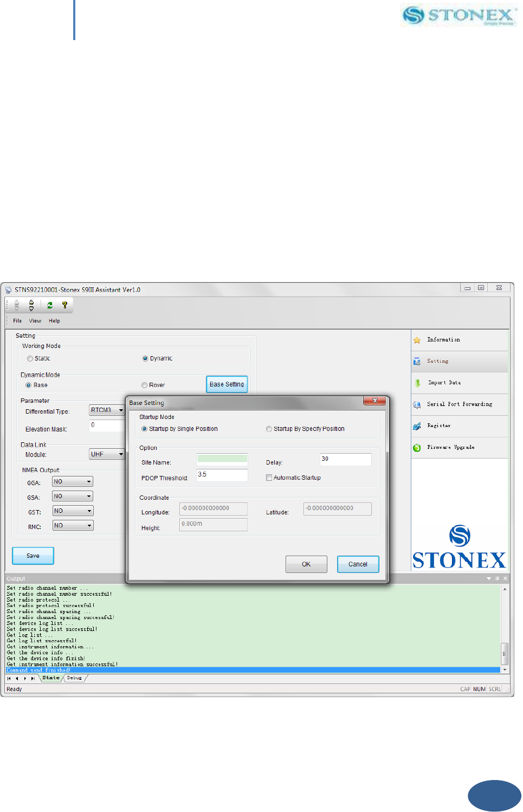Viewport: 523px width, 812px height.
Task: Jump to last output tab with the arrow
Action: pos(33,678)
